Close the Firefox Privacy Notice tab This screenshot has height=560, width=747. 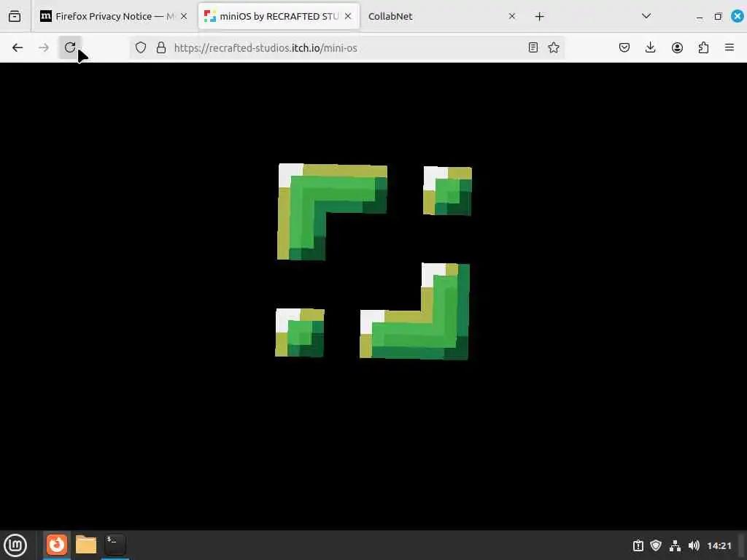click(184, 16)
